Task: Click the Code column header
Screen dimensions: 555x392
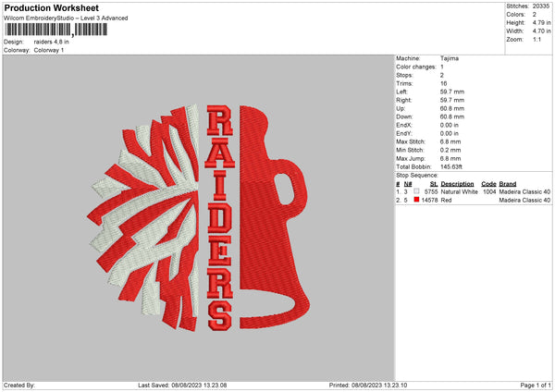Action: tap(488, 184)
